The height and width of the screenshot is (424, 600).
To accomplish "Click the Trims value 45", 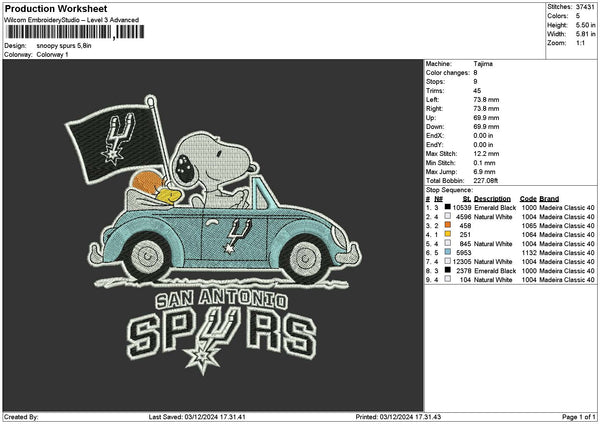I will click(x=477, y=91).
